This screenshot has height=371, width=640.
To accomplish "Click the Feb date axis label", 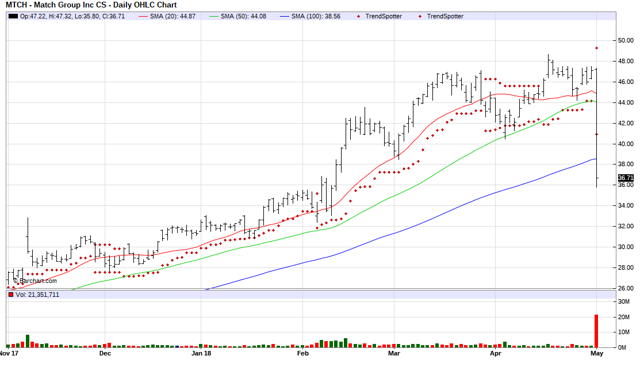I will pos(302,353).
